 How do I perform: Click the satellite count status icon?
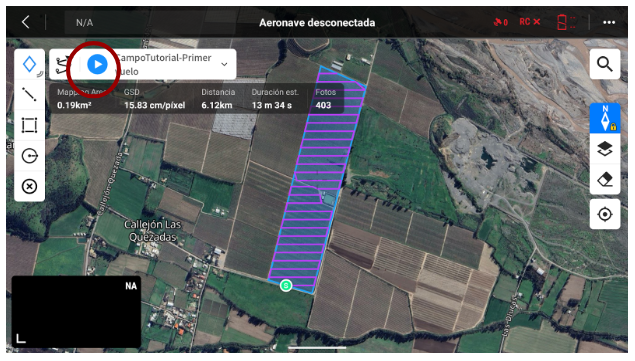pos(501,22)
